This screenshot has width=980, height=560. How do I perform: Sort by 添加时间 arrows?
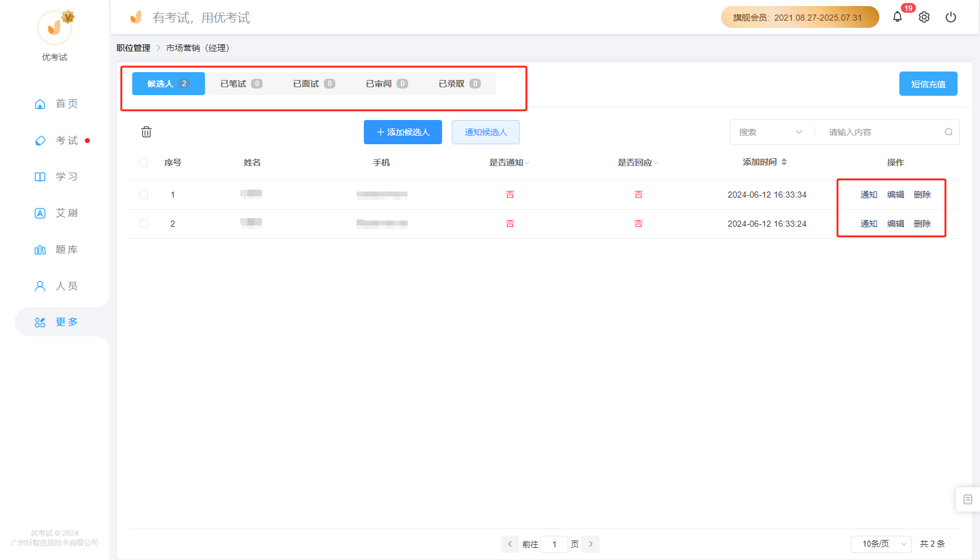tap(784, 162)
